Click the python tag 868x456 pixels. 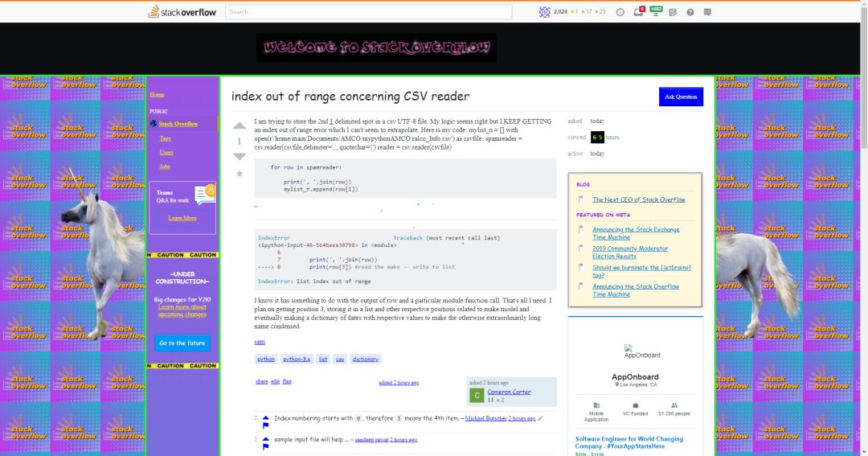coord(266,359)
